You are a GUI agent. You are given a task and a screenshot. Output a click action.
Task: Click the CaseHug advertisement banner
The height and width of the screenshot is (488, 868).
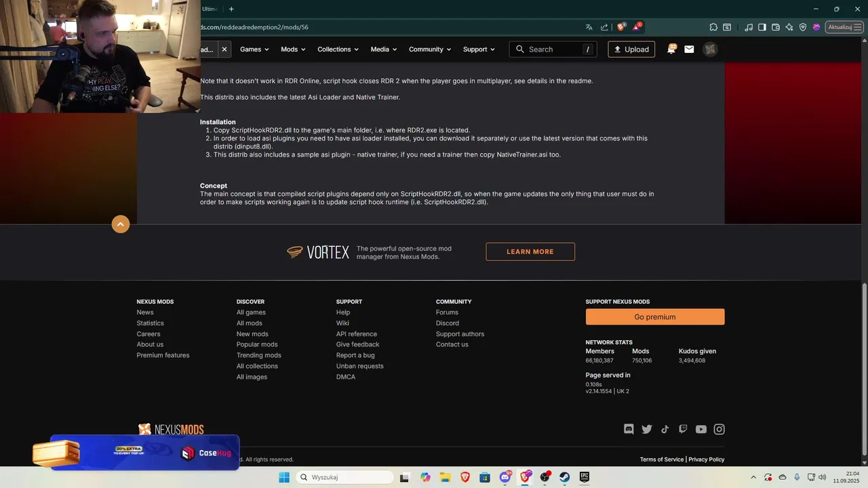click(144, 453)
